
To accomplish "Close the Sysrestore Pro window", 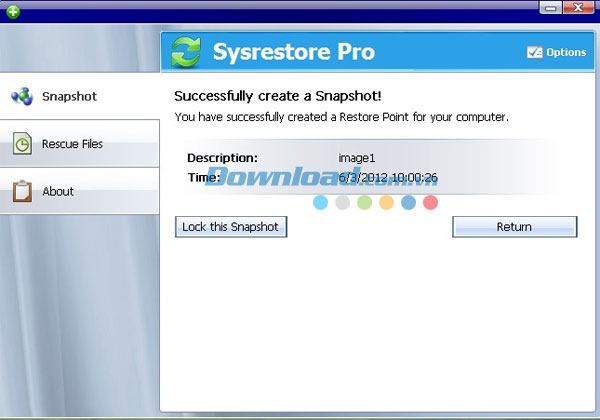I will 578,8.
